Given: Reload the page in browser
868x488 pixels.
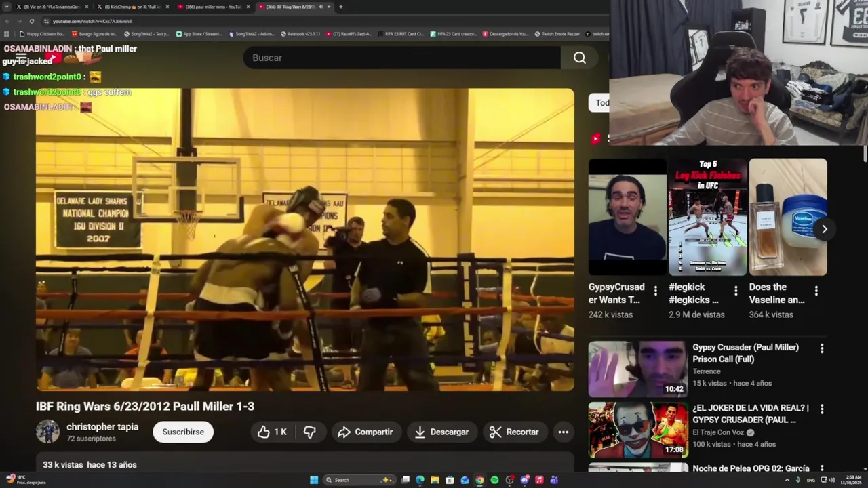Looking at the screenshot, I should 31,21.
